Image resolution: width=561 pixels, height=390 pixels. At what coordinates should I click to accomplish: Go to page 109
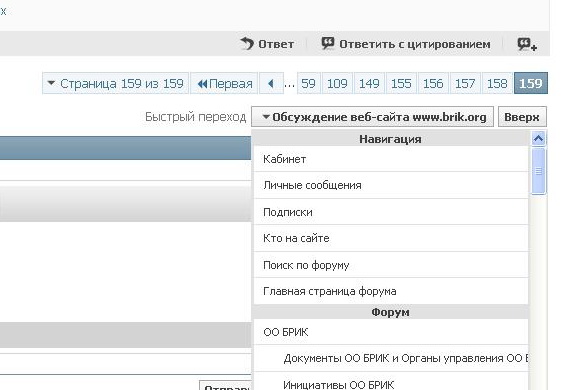click(x=337, y=84)
